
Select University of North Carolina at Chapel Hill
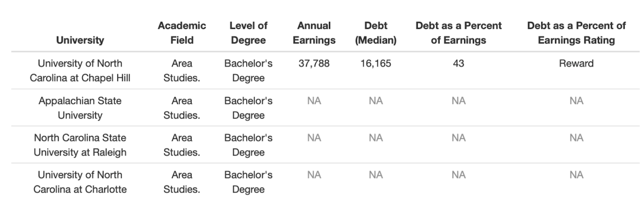coord(80,71)
